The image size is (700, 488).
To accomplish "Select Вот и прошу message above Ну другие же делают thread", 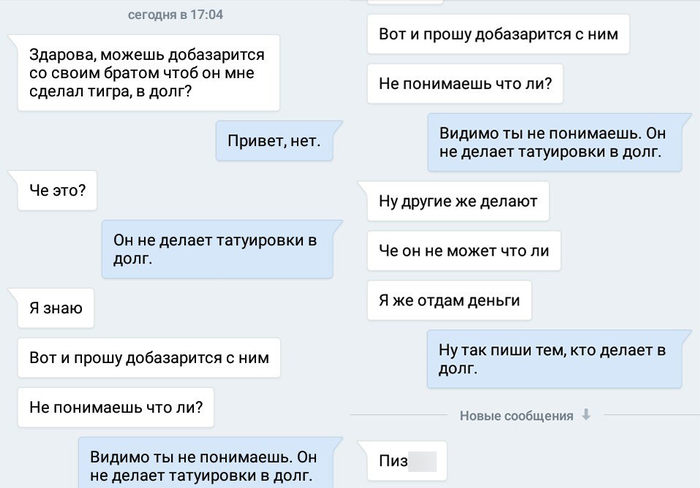I will tap(498, 34).
